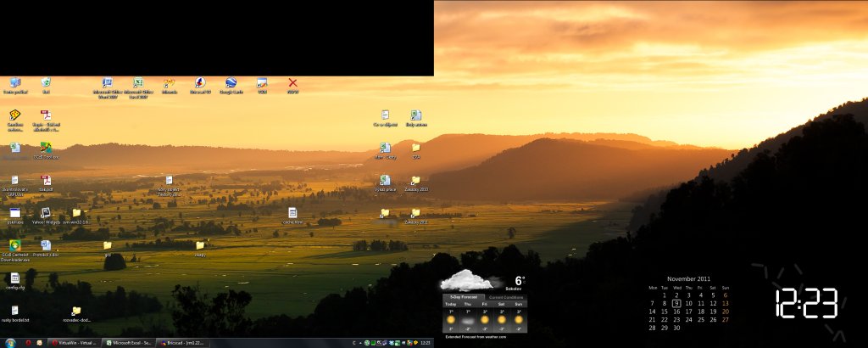Select the 5-Day Forecast tab in weather widget
Image resolution: width=868 pixels, height=348 pixels.
[464, 297]
